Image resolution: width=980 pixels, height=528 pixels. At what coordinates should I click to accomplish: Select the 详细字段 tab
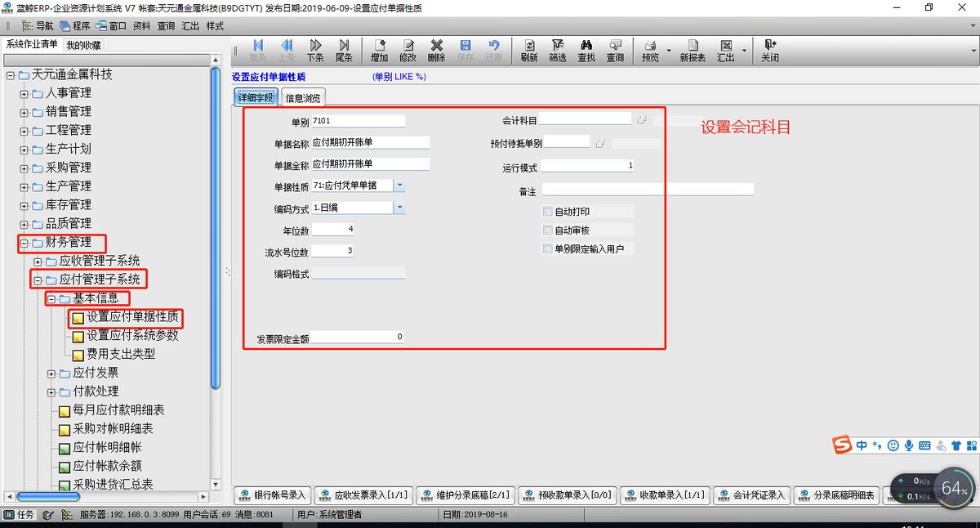point(256,98)
